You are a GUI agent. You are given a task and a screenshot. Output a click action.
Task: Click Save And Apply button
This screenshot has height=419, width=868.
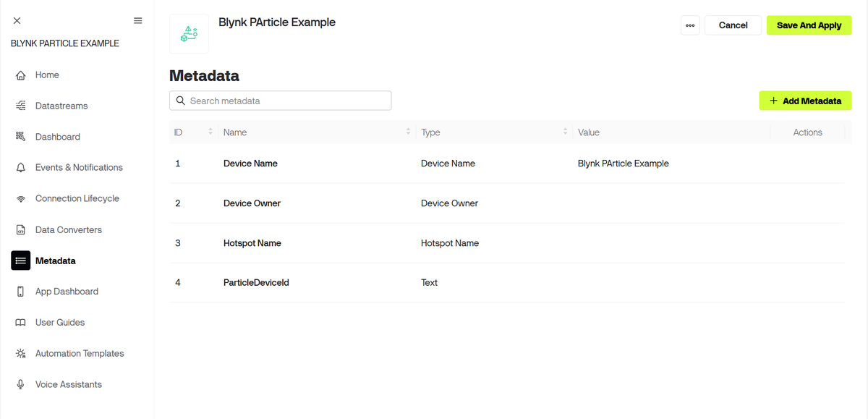point(809,25)
